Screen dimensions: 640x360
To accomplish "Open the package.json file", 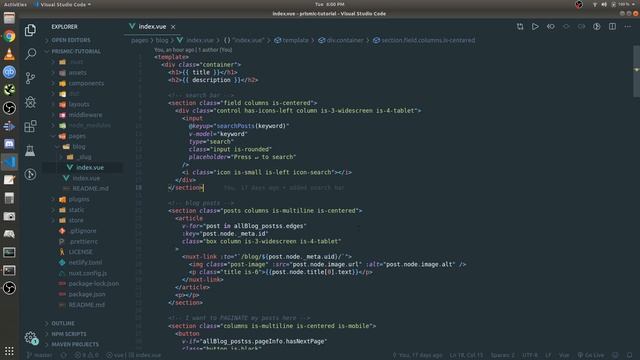I will (x=87, y=294).
